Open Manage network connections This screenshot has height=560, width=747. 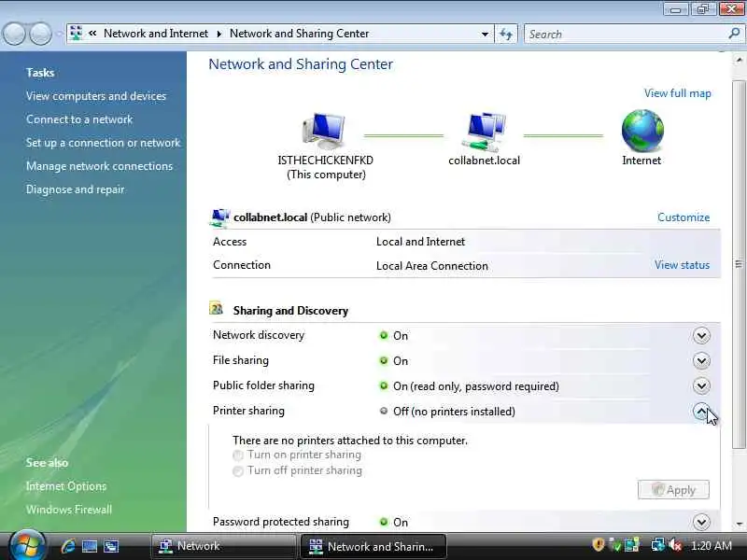100,166
